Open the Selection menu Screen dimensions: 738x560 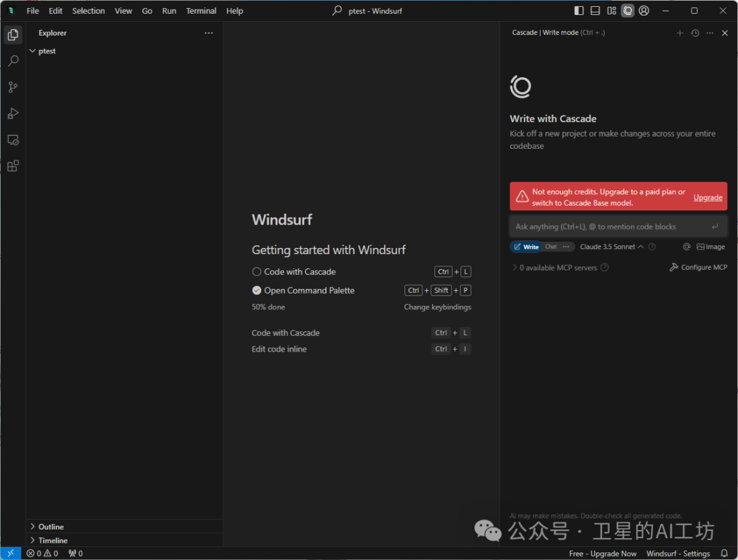tap(89, 11)
